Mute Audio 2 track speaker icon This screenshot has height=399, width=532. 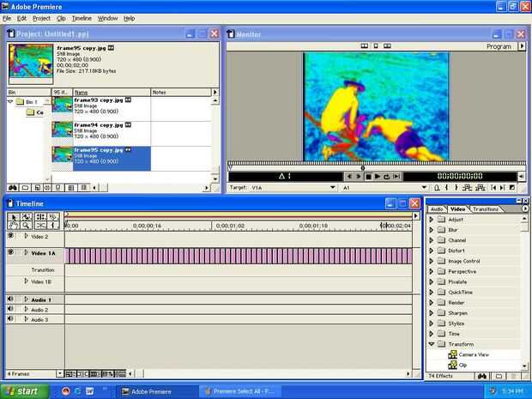coord(10,309)
